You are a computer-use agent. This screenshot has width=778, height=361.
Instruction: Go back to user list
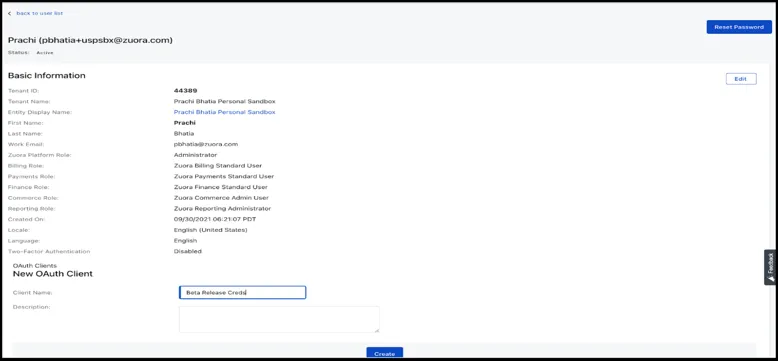(x=40, y=13)
